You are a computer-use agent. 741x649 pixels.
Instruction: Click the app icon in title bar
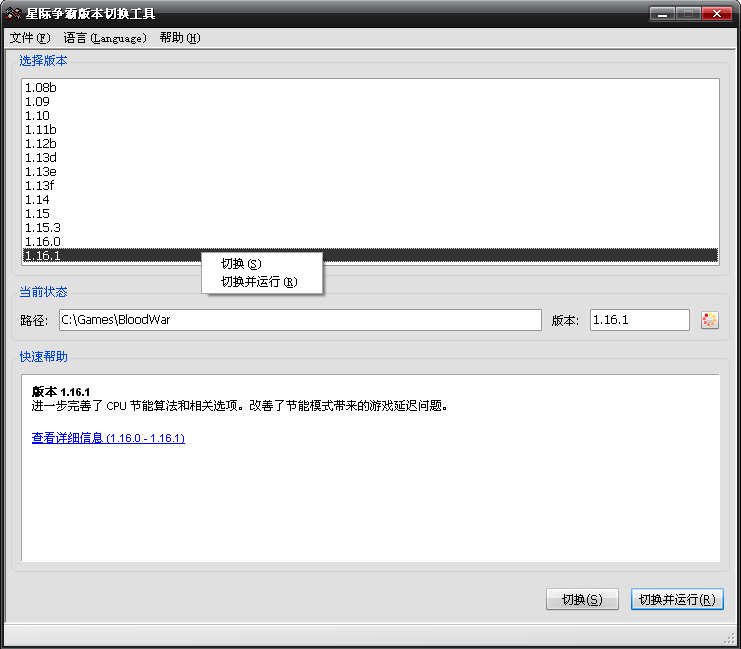(14, 14)
